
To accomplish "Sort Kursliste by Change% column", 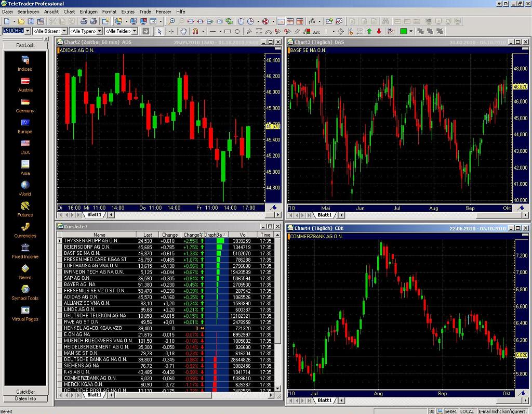I will pos(193,235).
